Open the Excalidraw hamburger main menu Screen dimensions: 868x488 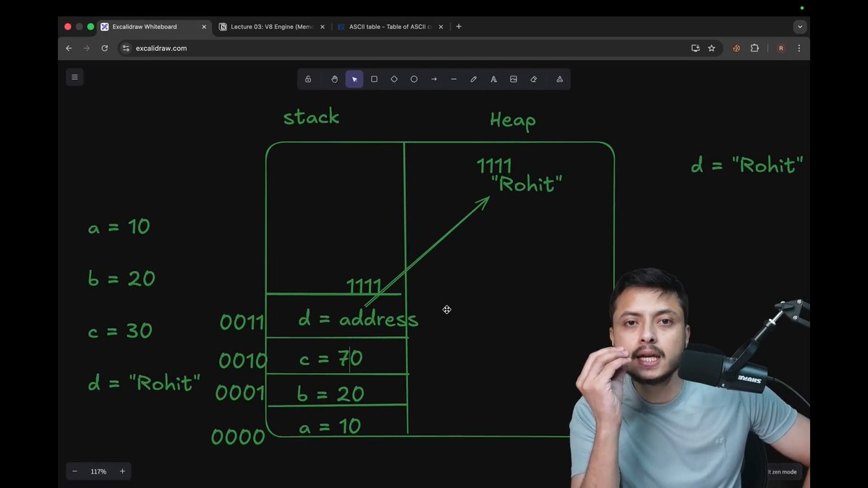(x=75, y=77)
